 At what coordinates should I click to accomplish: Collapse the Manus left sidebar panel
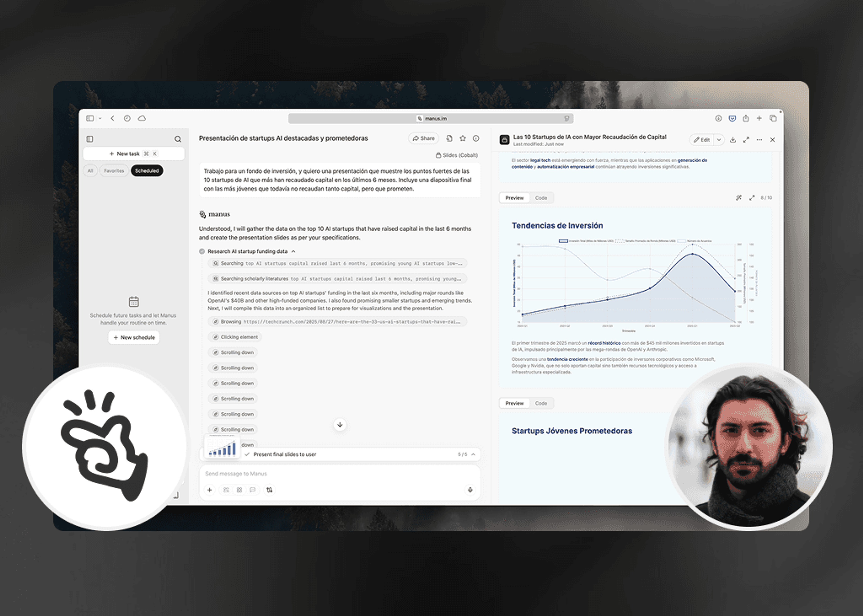click(x=90, y=139)
